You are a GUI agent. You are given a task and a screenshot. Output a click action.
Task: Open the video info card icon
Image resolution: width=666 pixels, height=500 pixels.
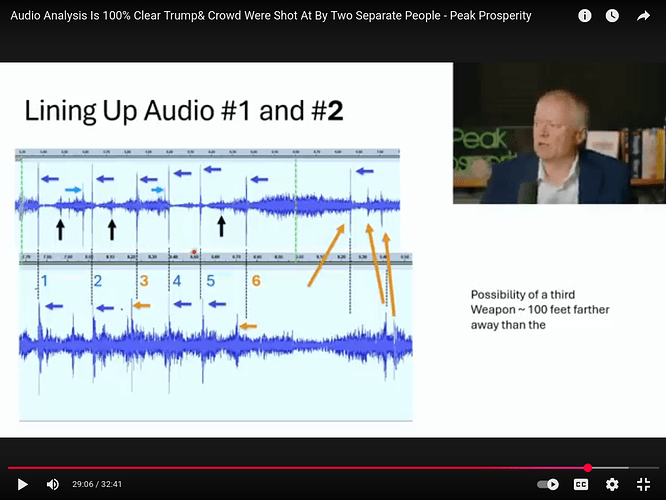coord(585,16)
